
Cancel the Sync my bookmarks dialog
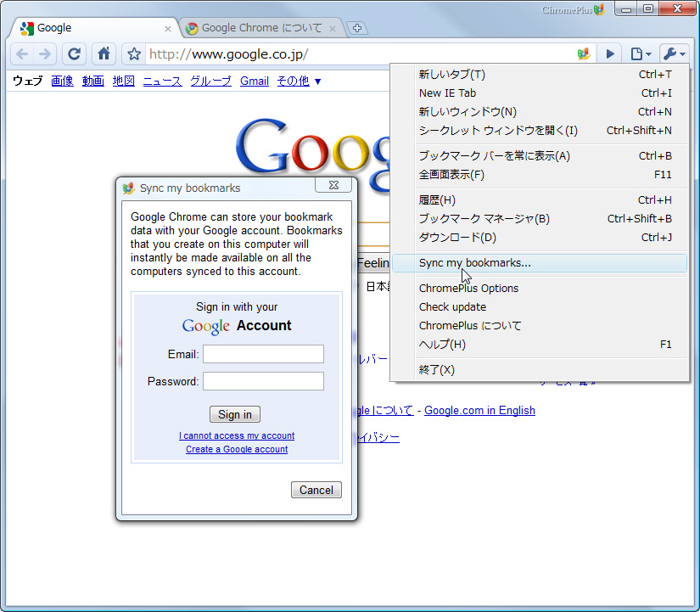pos(316,490)
